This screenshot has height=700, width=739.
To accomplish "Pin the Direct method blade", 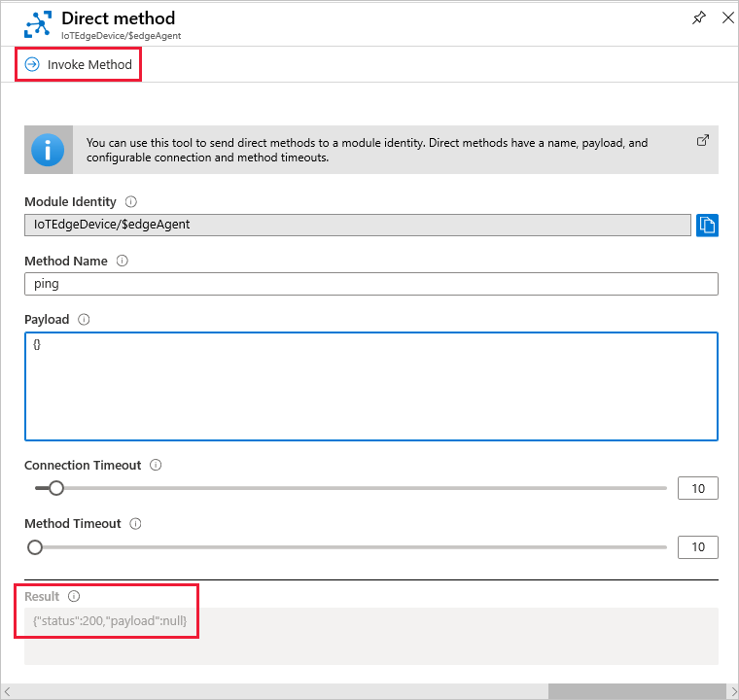I will [x=698, y=17].
